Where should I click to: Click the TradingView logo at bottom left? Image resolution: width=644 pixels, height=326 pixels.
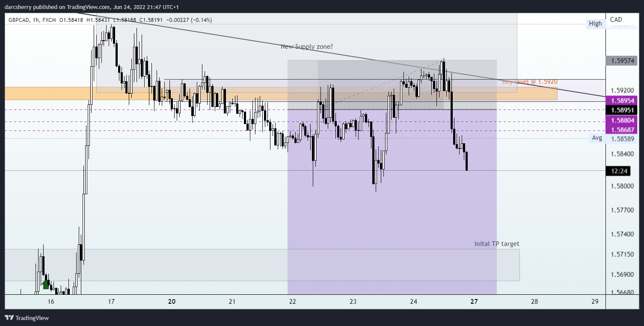(27, 318)
